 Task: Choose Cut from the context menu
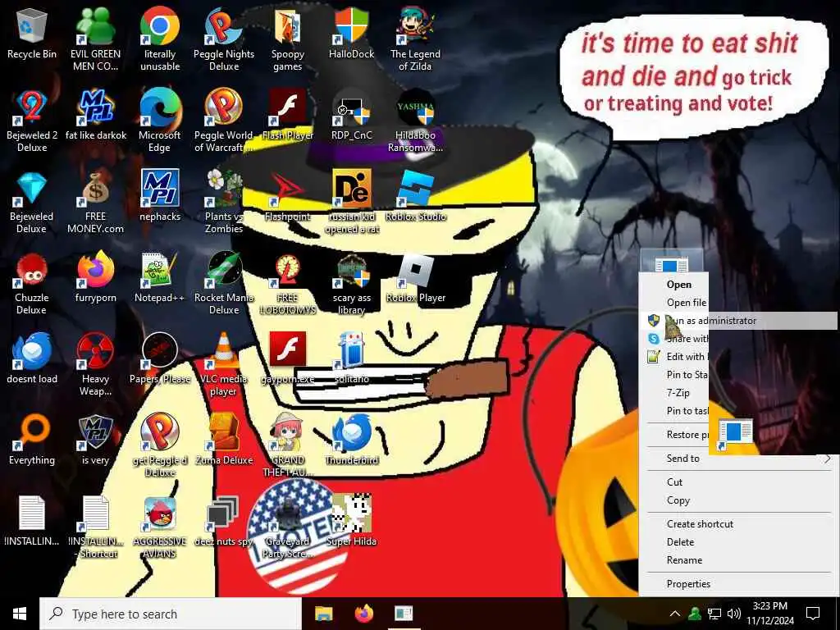pos(738,482)
